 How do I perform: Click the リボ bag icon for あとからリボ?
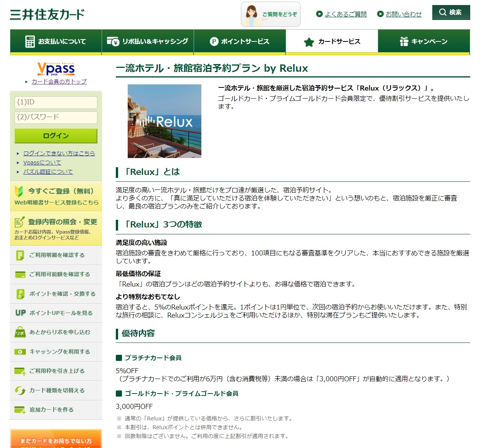point(20,332)
